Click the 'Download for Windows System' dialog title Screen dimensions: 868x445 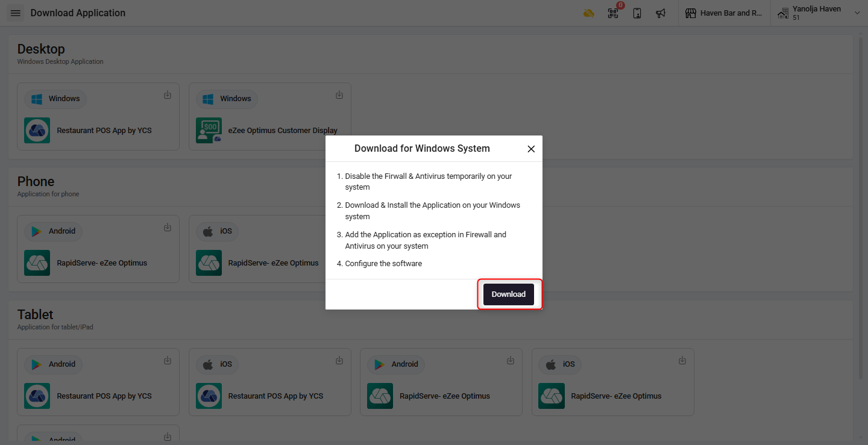[422, 149]
